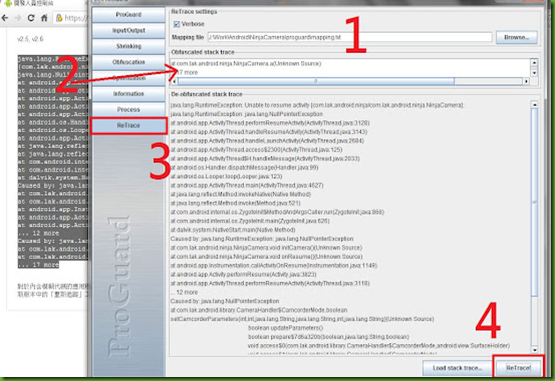
Task: Click the Mapping file path field
Action: 350,37
